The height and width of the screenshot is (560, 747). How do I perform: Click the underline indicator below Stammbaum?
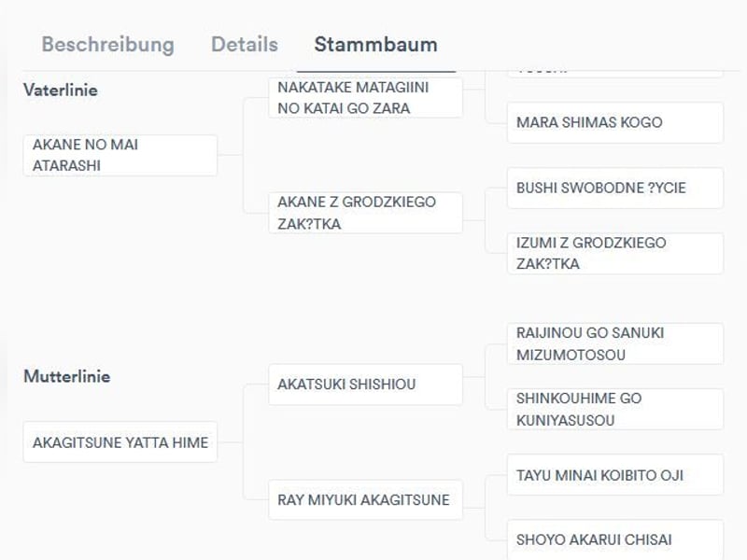375,71
